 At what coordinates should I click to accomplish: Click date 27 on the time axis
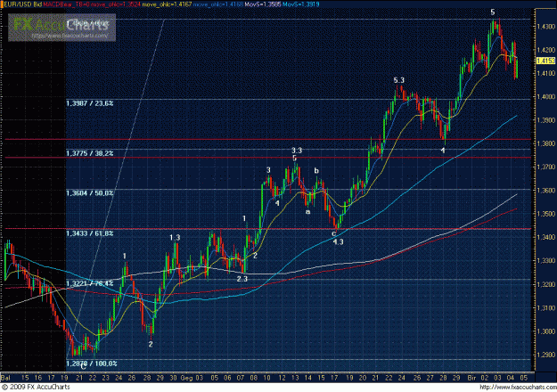click(x=430, y=378)
